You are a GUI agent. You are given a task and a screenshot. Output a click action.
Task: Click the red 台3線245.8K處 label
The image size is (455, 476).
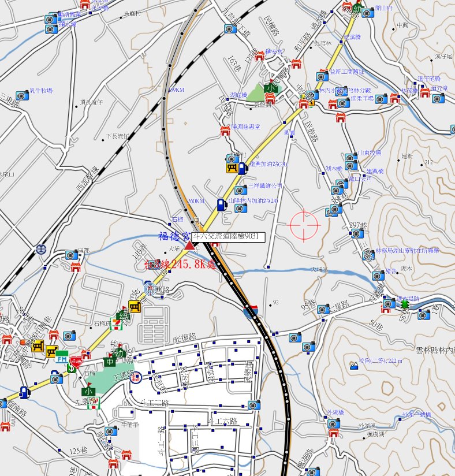tap(180, 265)
